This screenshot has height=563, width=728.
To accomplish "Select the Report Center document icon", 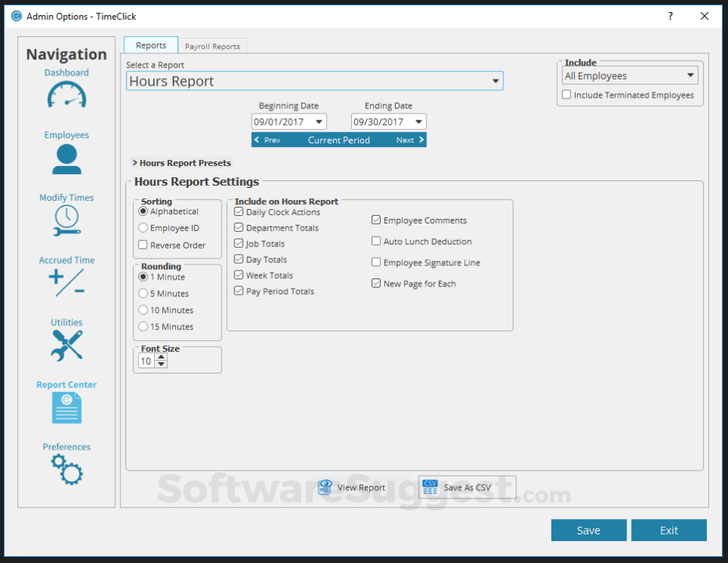I will click(66, 406).
